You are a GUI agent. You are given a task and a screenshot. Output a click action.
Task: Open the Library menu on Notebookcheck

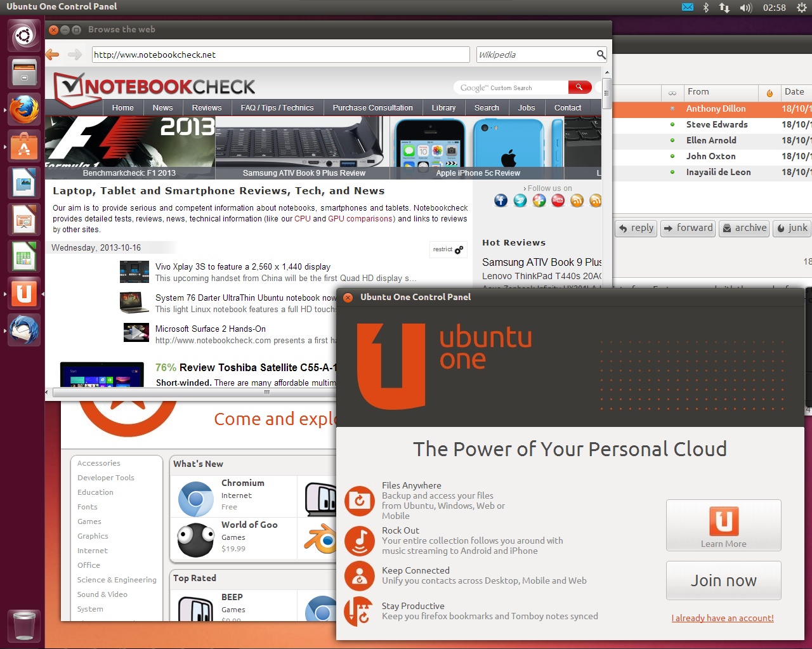(443, 108)
